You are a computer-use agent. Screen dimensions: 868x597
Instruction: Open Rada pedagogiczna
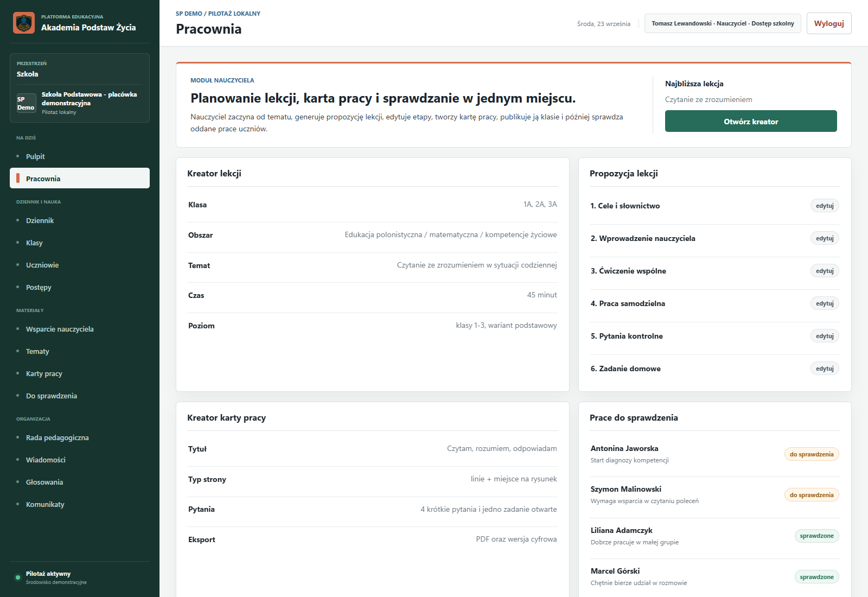click(80, 437)
